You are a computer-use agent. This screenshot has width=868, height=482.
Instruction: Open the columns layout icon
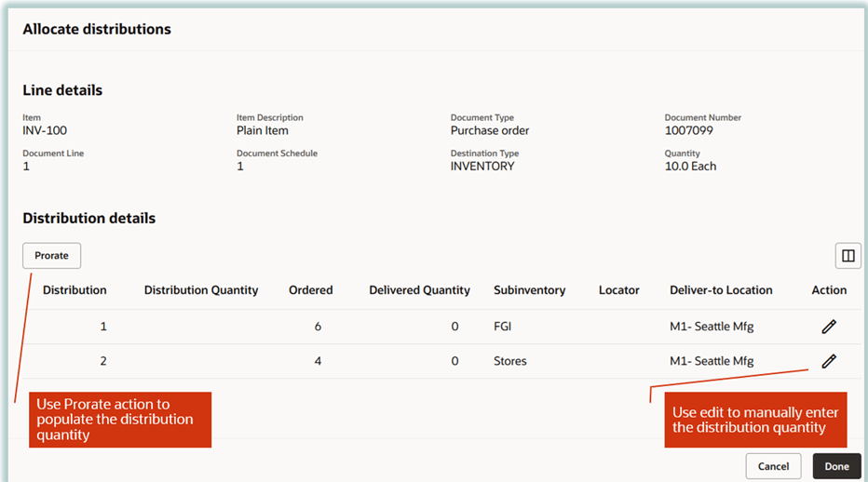click(x=848, y=256)
